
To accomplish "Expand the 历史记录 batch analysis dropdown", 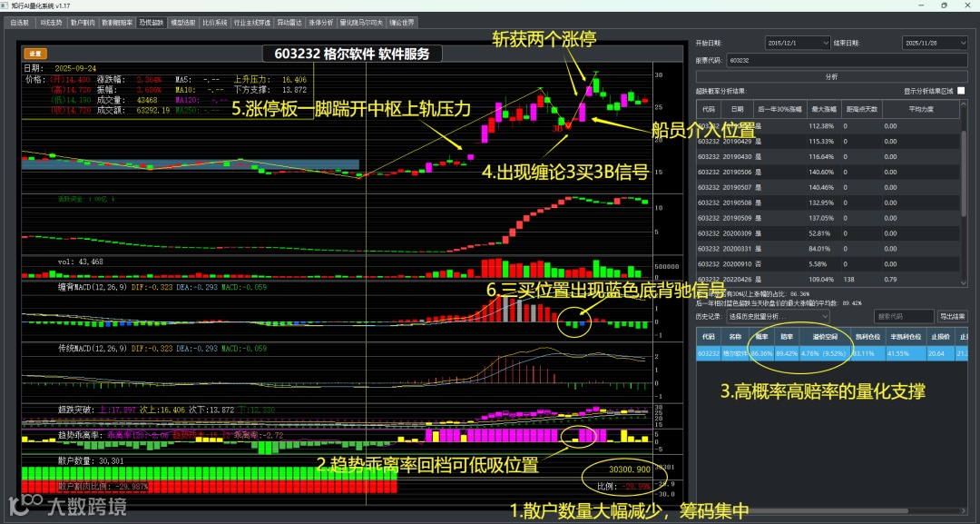I will click(x=778, y=316).
